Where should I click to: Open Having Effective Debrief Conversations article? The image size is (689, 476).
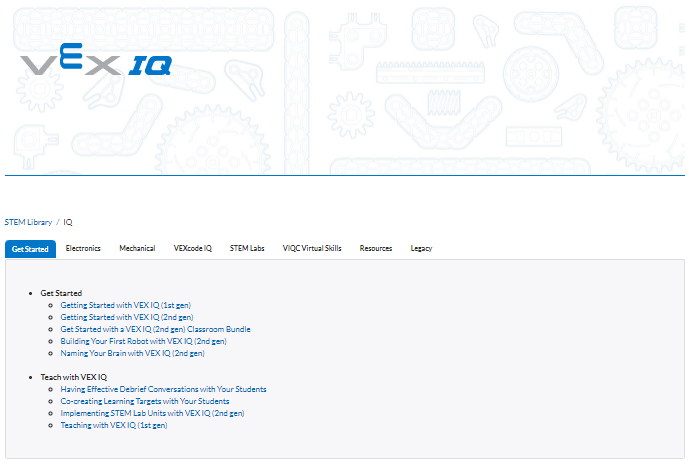pyautogui.click(x=163, y=389)
